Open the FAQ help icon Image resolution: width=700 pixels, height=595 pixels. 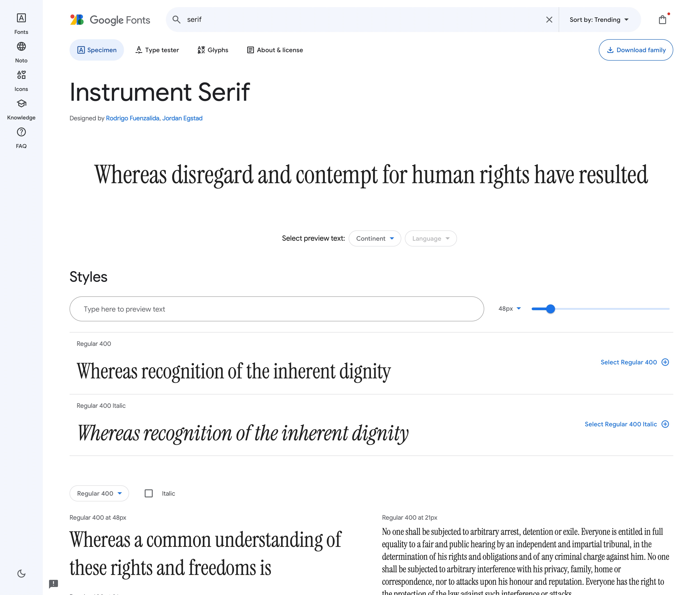click(x=21, y=132)
